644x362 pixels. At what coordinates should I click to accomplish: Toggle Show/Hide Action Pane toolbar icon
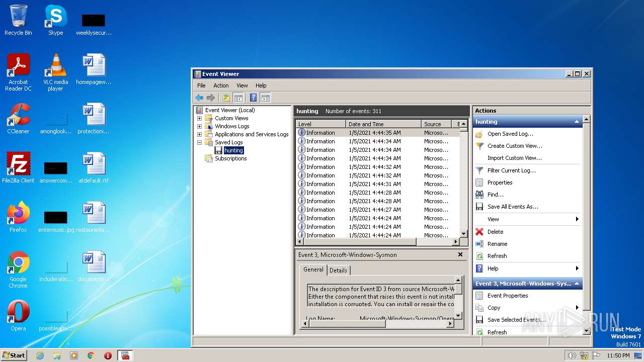(266, 98)
